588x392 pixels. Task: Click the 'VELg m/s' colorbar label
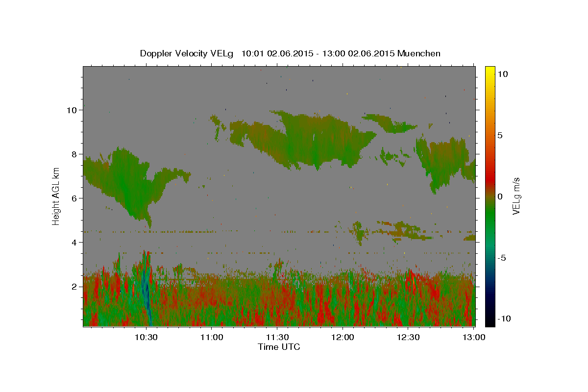point(516,196)
